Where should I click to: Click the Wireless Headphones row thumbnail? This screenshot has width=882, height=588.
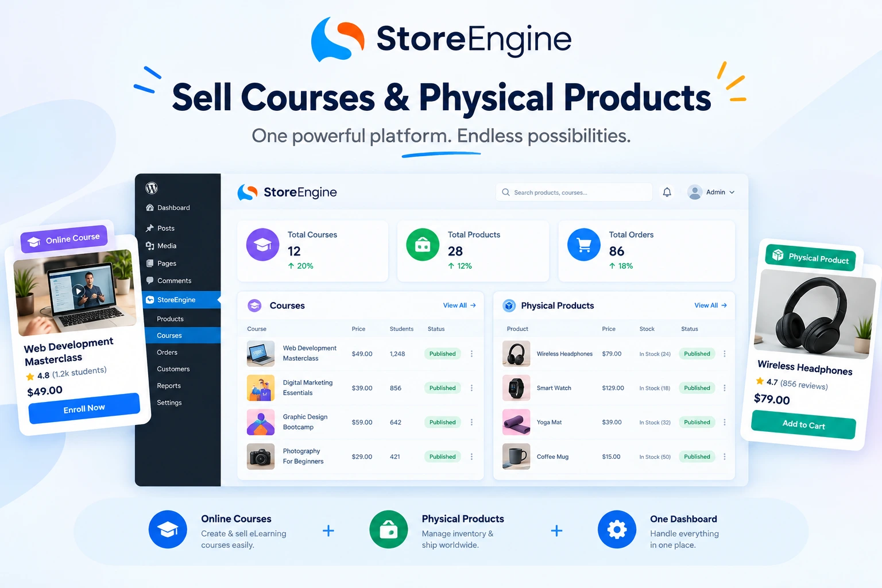point(516,354)
